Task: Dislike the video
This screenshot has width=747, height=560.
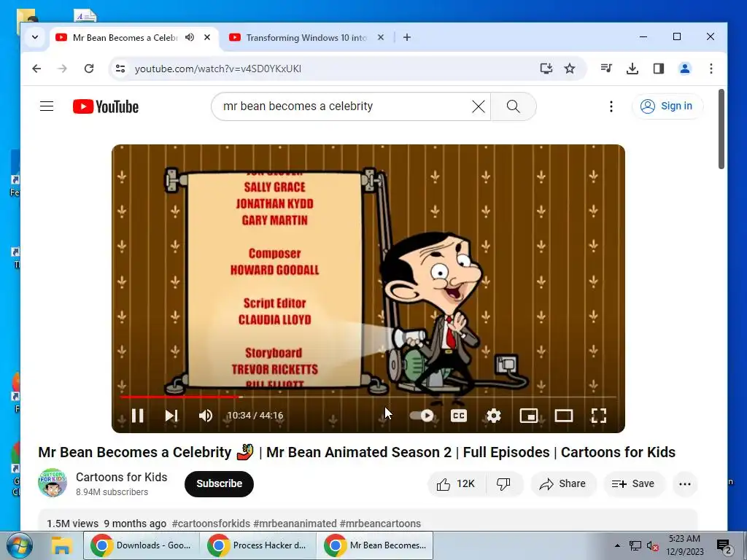Action: pos(503,484)
